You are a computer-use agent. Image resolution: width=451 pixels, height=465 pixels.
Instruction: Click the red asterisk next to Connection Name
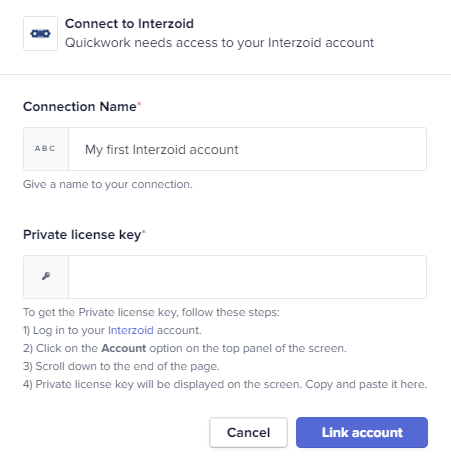point(139,104)
